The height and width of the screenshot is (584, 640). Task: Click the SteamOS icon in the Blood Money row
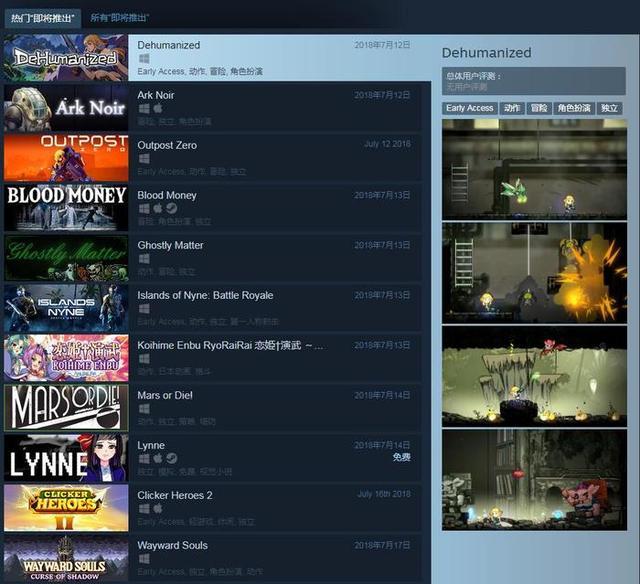[172, 209]
